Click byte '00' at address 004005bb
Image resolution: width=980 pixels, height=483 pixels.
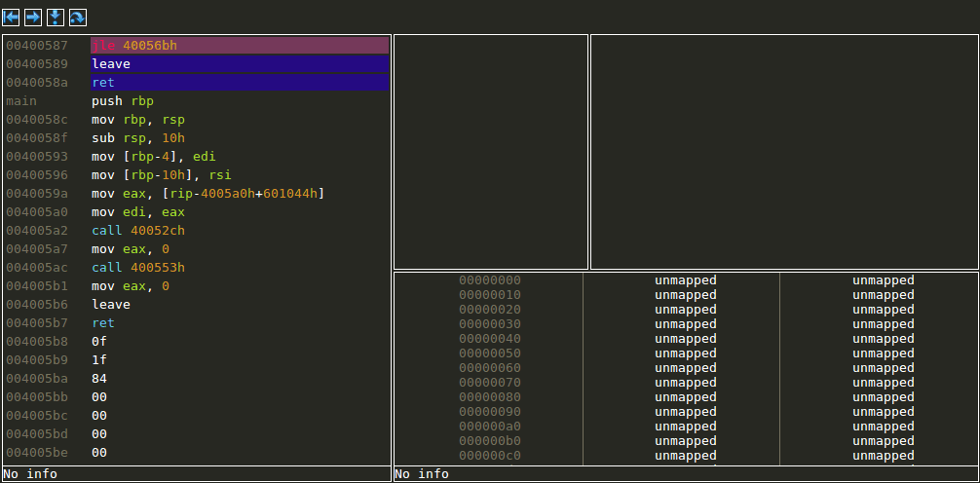(99, 396)
